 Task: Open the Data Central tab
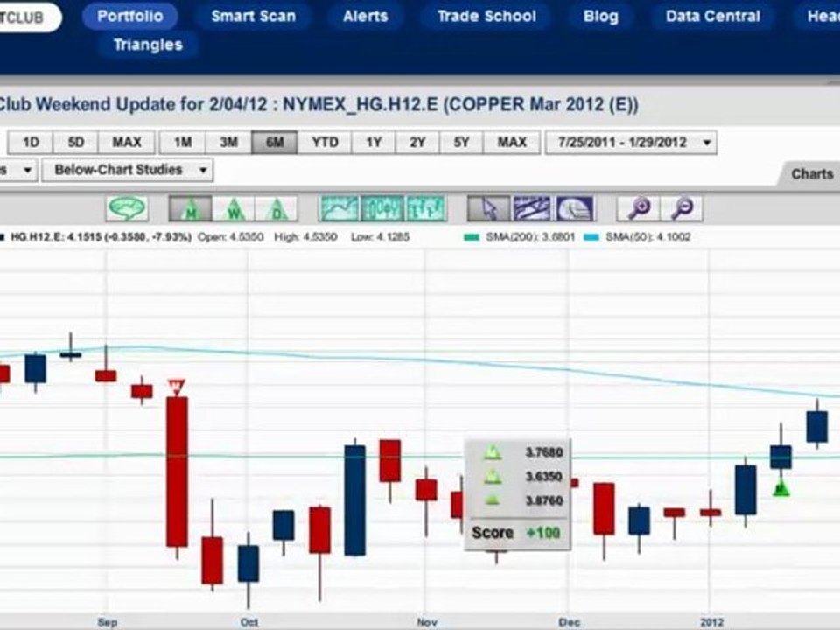click(712, 16)
